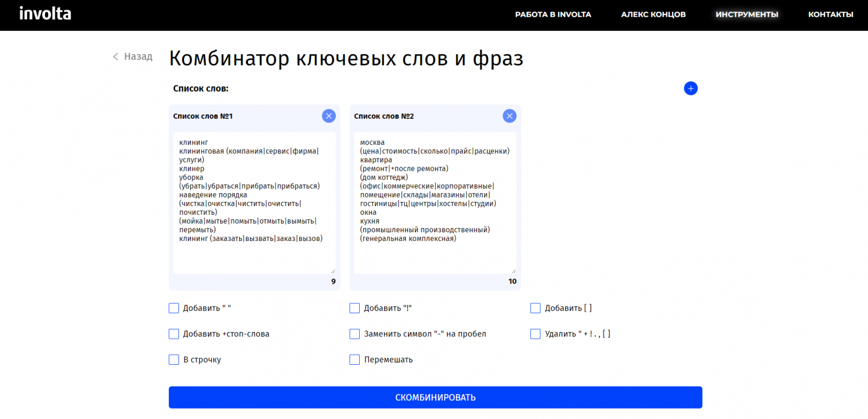Click the line кухня in list №2
This screenshot has height=419, width=868.
pos(370,221)
